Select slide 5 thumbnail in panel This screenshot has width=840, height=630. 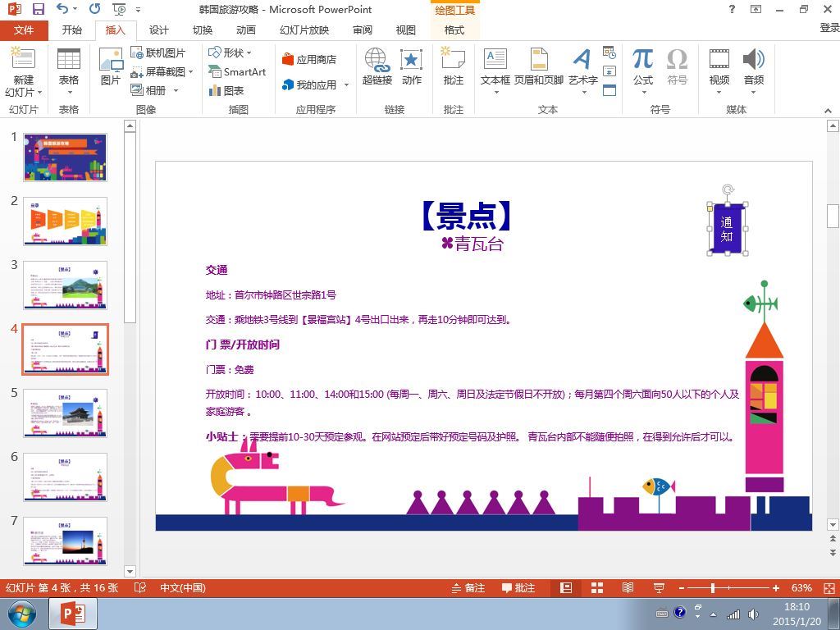click(65, 413)
